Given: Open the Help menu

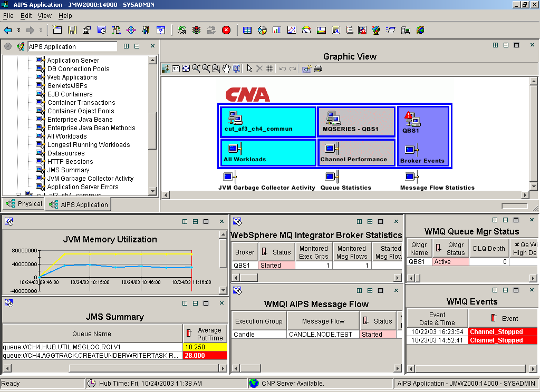Looking at the screenshot, I should (x=65, y=15).
